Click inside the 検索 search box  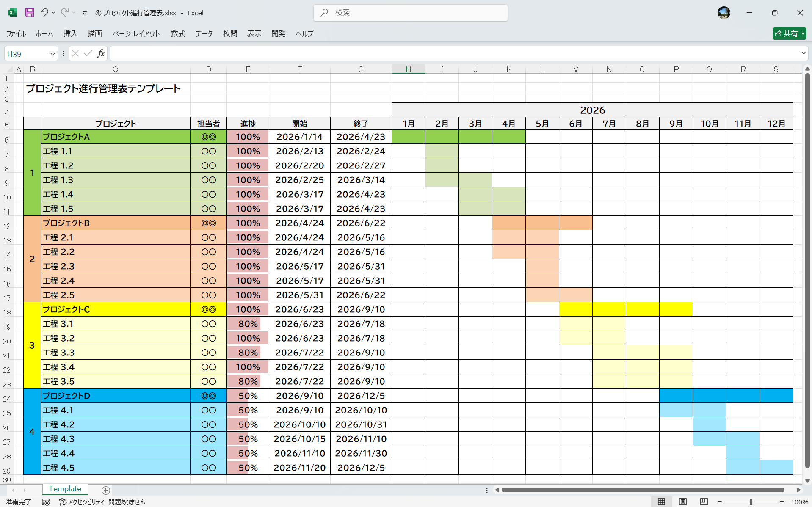410,13
